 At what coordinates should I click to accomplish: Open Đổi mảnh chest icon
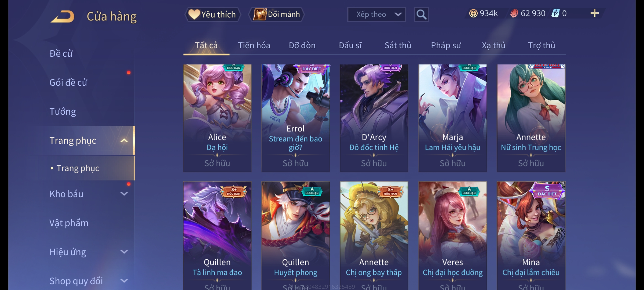277,15
